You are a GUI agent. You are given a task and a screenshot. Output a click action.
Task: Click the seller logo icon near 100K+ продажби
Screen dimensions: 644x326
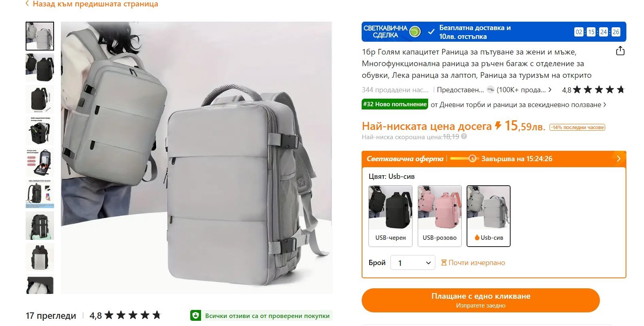(x=490, y=89)
